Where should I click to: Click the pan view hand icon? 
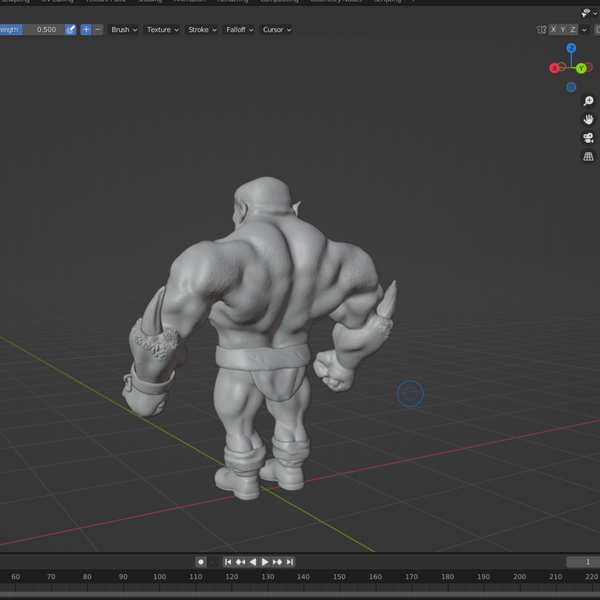(x=588, y=120)
